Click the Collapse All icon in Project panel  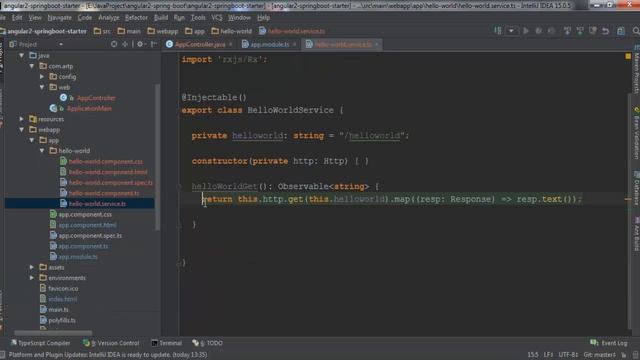pos(125,44)
